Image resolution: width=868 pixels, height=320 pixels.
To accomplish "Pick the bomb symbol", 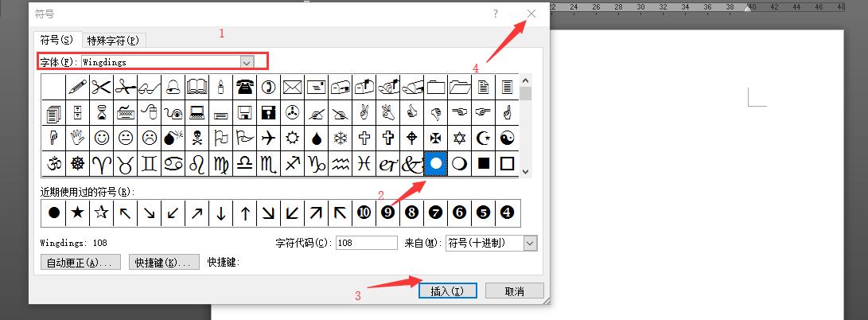I will click(173, 138).
